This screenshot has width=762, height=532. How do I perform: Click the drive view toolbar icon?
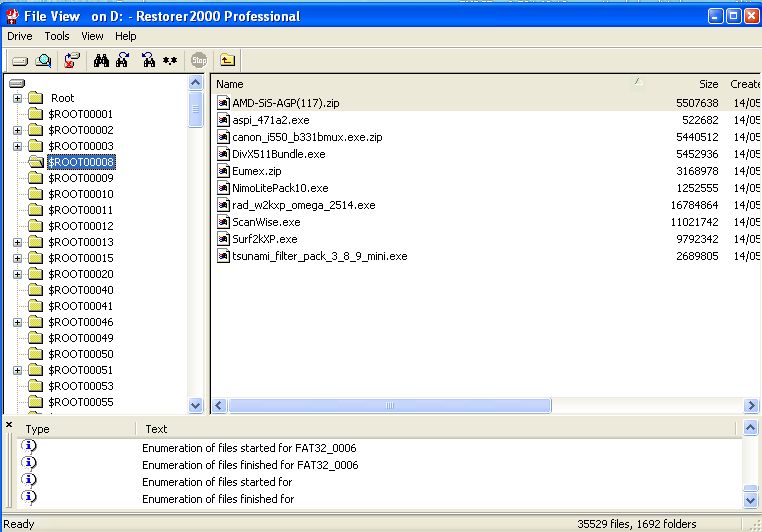tap(20, 61)
